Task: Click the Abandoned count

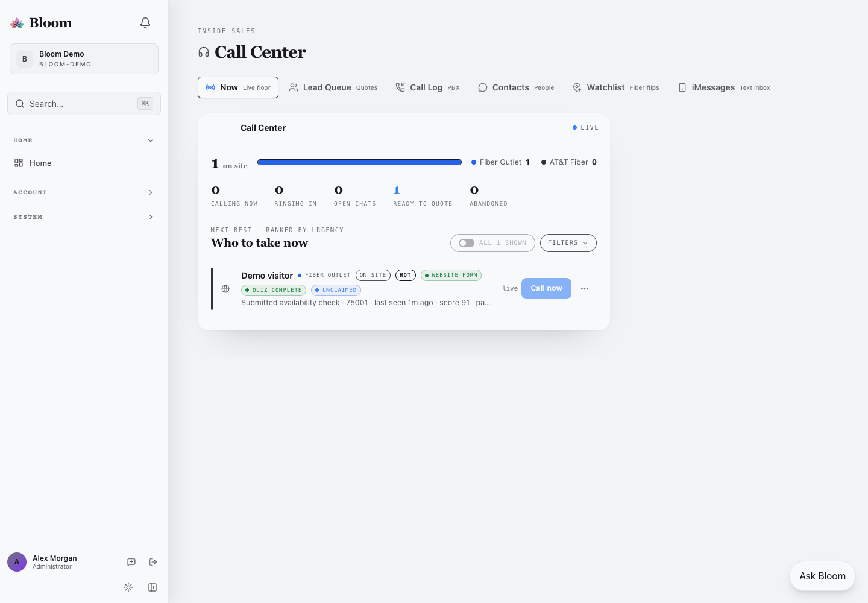Action: 474,190
